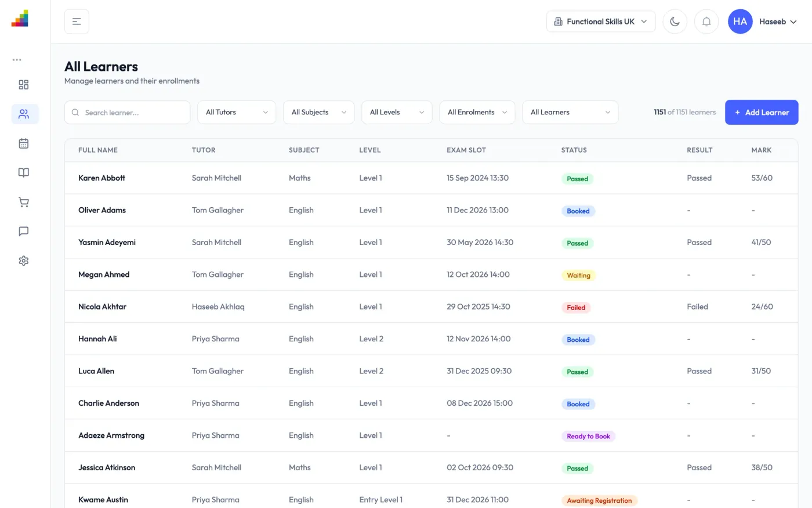Open the Functional Skills UK organisation dropdown
The image size is (812, 508).
(601, 21)
